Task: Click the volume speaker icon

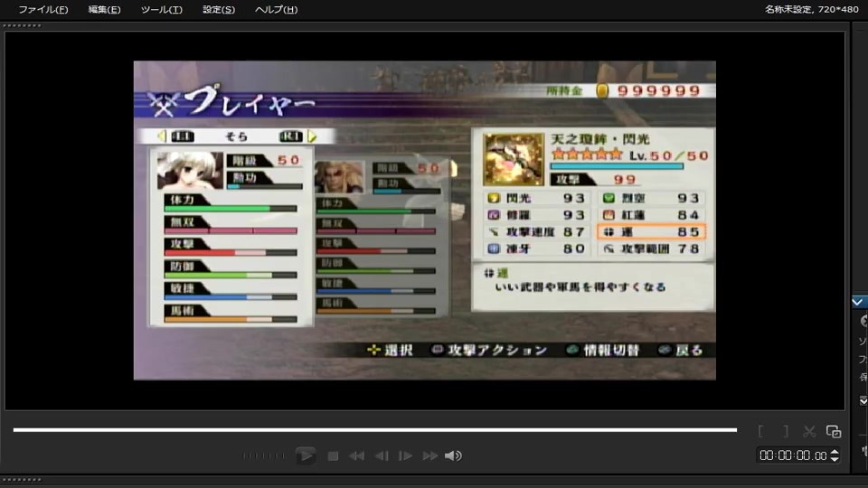Action: 453,455
